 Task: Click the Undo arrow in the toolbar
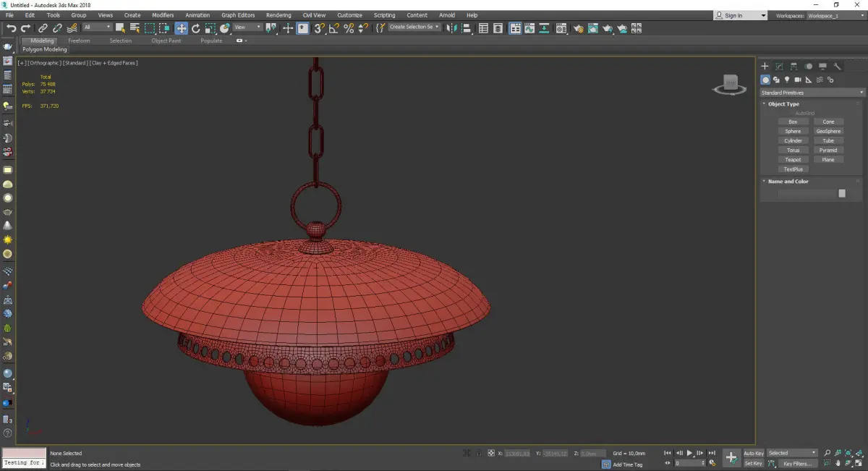11,28
